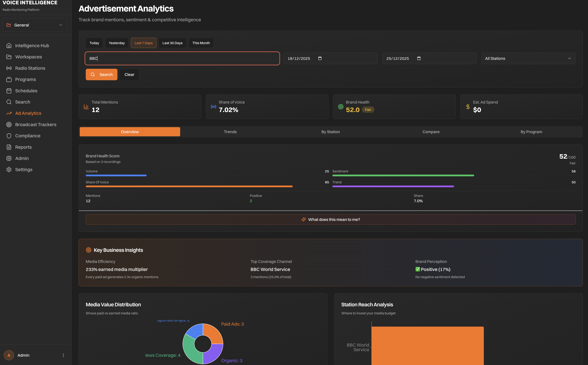Select the Radio Stations sidebar icon
The image size is (588, 365).
[9, 68]
